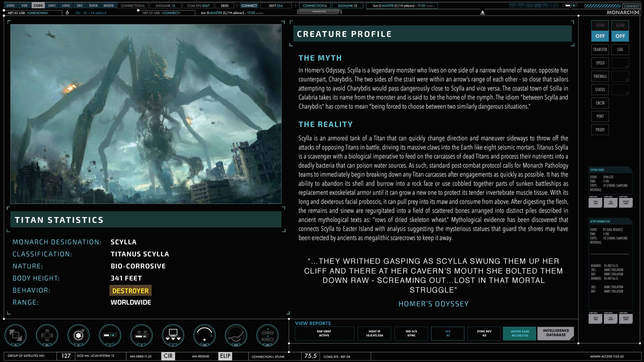Select the L network monitor icon
Viewport: 644px width, 362px height.
(173, 335)
